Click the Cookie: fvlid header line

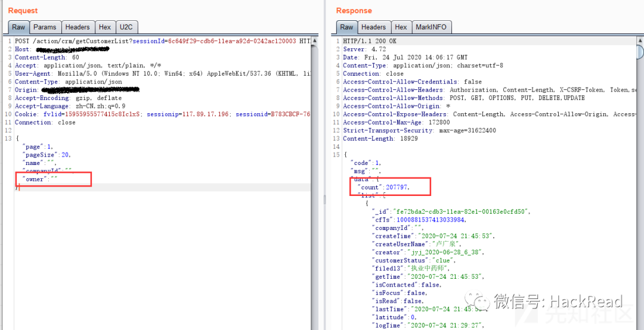pyautogui.click(x=163, y=114)
